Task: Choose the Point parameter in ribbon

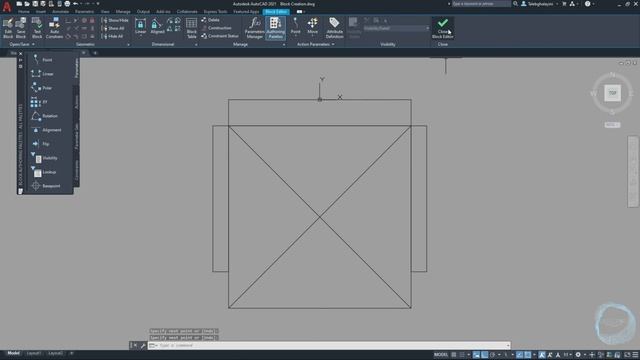Action: click(x=296, y=26)
